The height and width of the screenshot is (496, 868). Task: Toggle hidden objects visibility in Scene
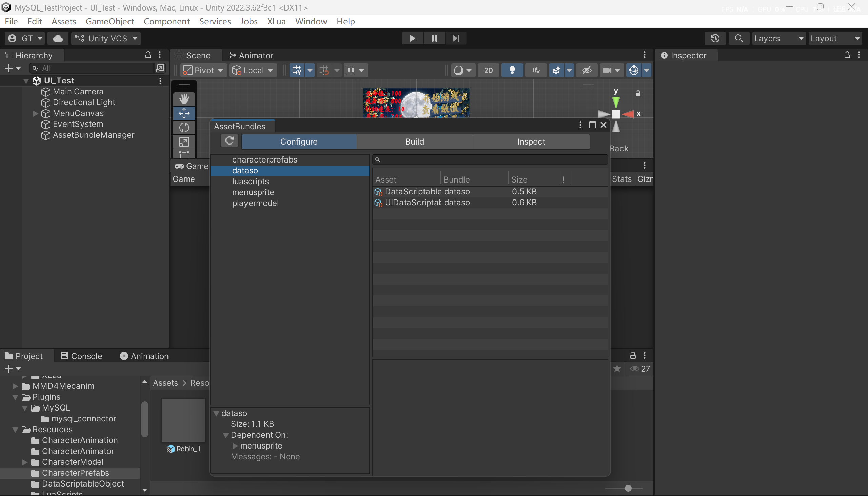click(587, 70)
